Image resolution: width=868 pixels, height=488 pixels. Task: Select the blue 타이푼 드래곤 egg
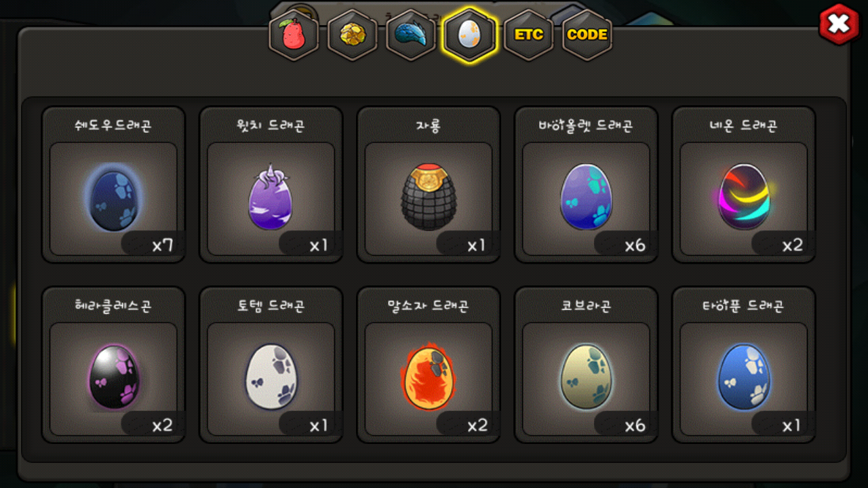pyautogui.click(x=744, y=377)
